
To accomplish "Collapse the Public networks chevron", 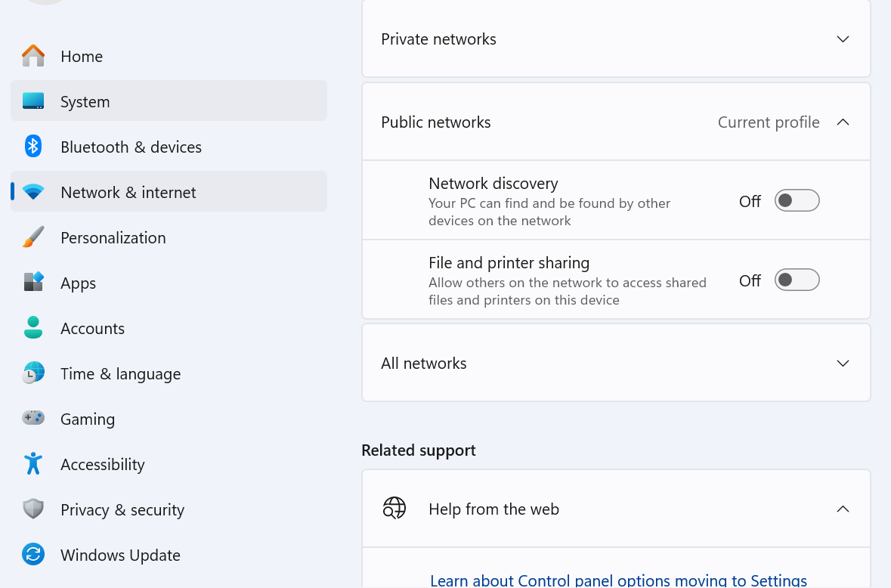I will tap(843, 122).
